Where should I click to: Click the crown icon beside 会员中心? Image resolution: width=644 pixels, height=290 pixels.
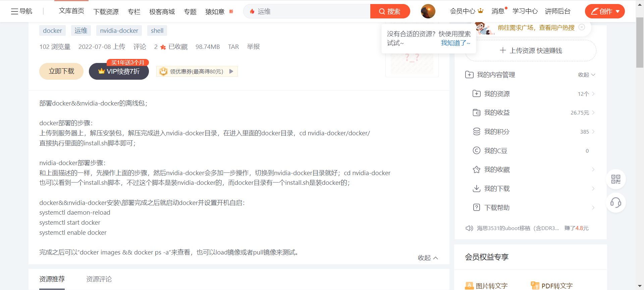[481, 11]
